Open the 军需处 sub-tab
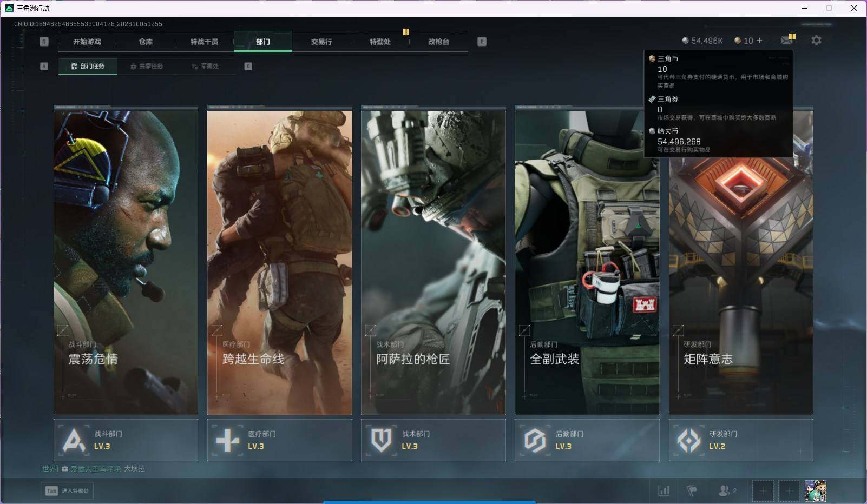 (205, 66)
